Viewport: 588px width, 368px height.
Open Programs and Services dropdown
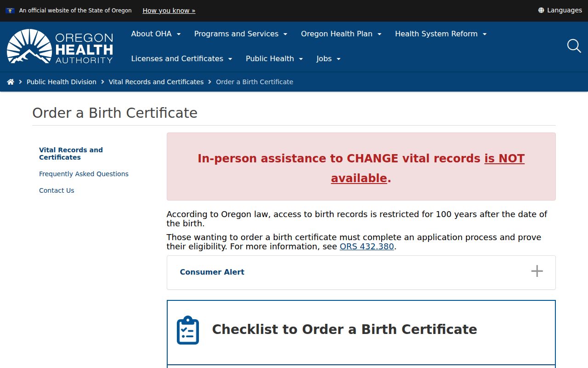click(241, 34)
